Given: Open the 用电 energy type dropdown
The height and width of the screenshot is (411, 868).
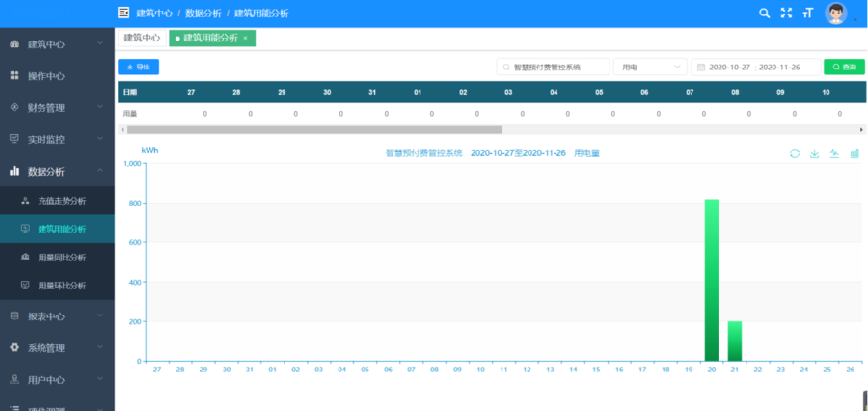Looking at the screenshot, I should (648, 68).
